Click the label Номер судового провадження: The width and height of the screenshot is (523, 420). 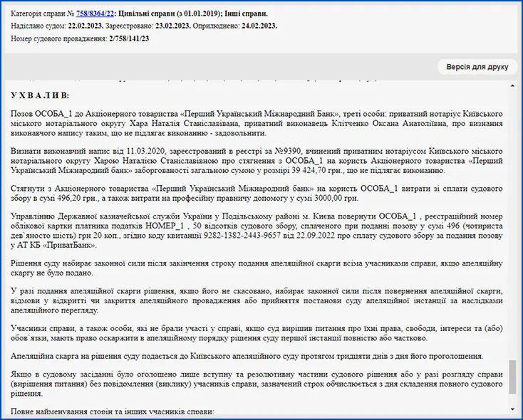point(59,38)
